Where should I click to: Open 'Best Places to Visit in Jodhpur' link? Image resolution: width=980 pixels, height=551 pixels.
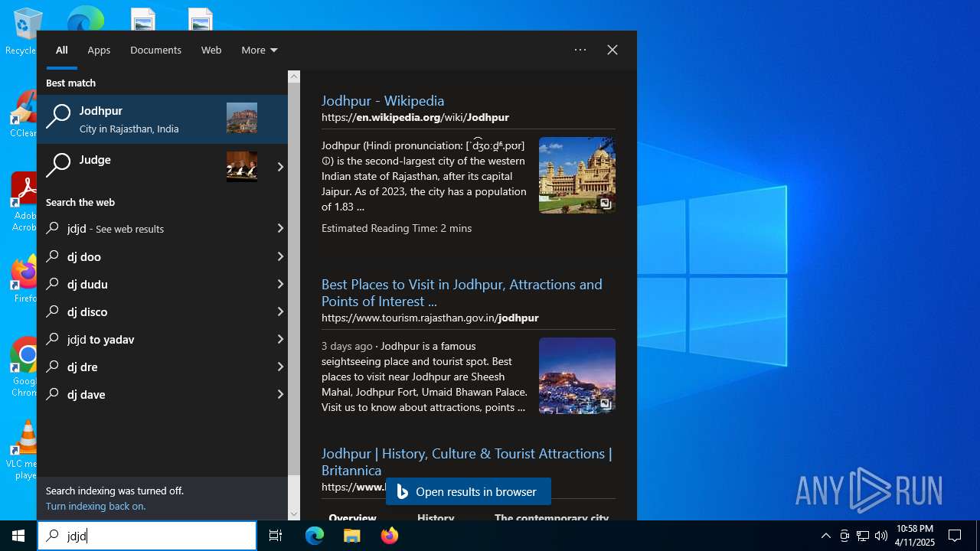[462, 292]
